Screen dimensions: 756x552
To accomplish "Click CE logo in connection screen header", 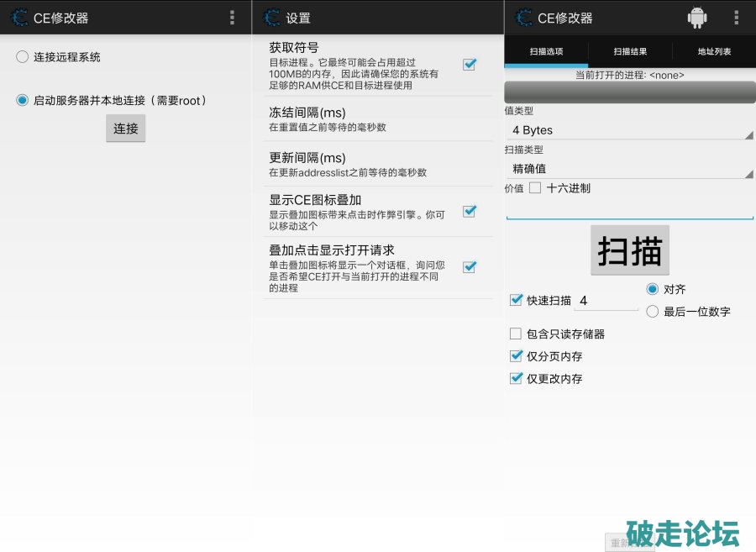I will tap(18, 17).
